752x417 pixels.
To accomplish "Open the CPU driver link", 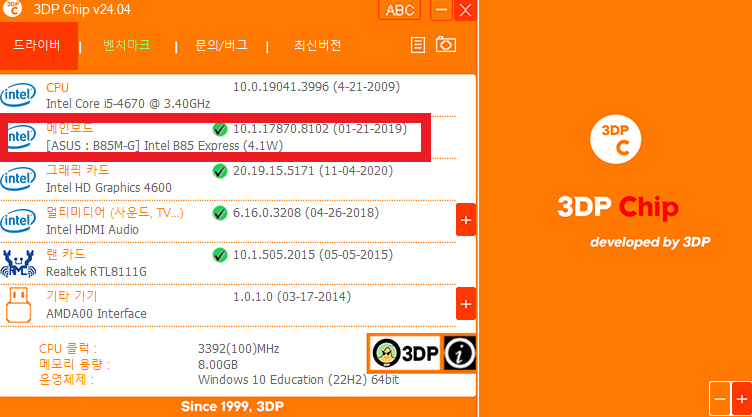I will pyautogui.click(x=57, y=88).
